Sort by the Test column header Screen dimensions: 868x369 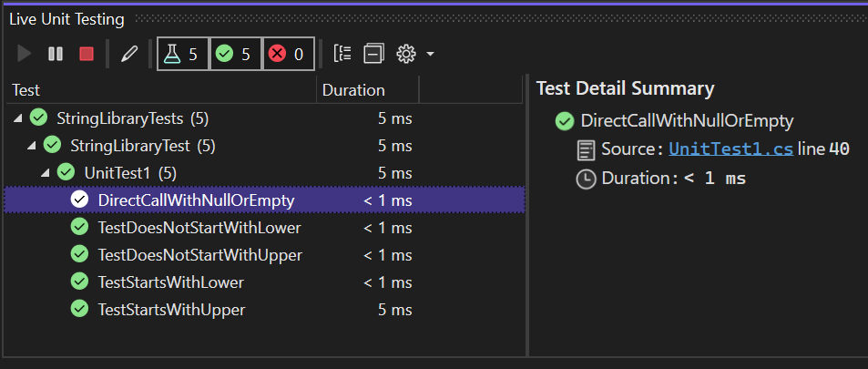coord(25,90)
